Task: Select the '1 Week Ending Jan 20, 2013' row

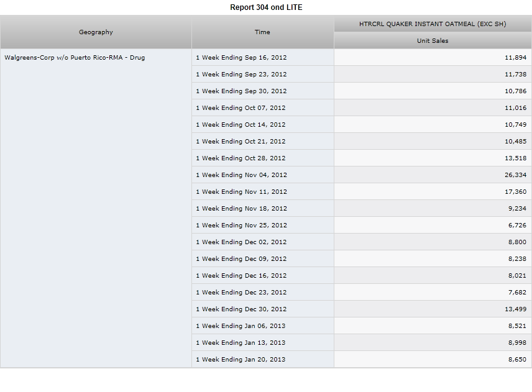Action: [263, 360]
